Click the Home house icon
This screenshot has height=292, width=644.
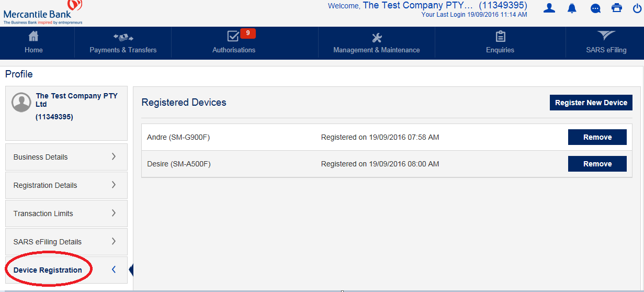33,37
